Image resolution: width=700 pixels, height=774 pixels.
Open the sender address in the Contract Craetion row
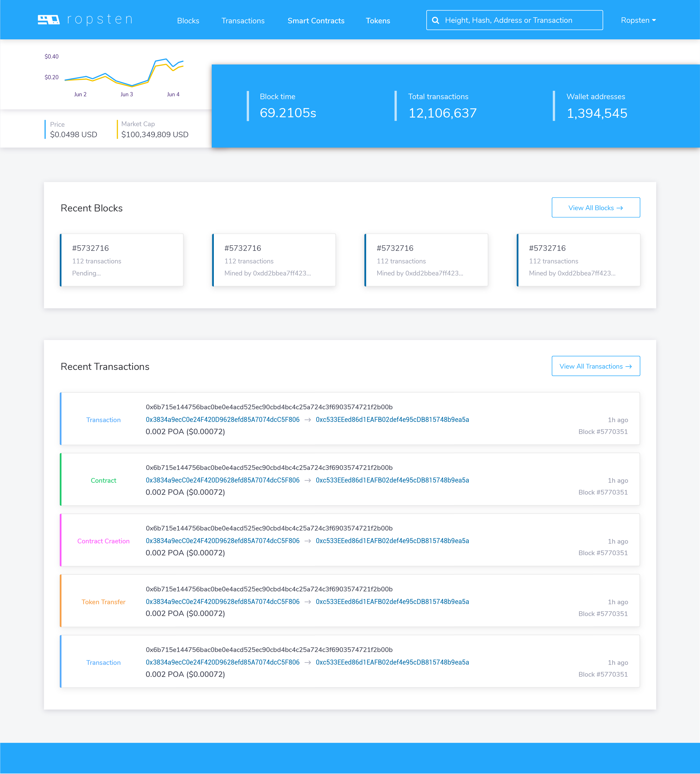223,541
